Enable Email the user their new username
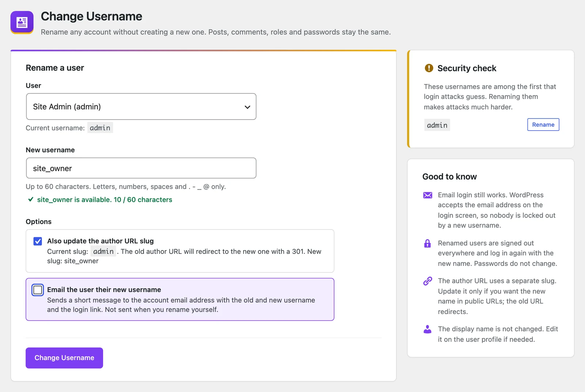 pyautogui.click(x=38, y=290)
